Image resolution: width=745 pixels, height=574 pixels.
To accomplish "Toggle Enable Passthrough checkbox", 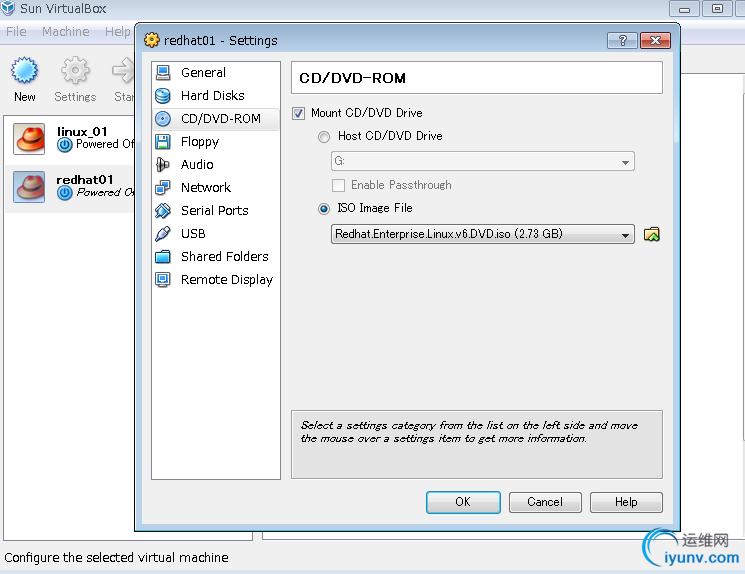I will point(338,185).
